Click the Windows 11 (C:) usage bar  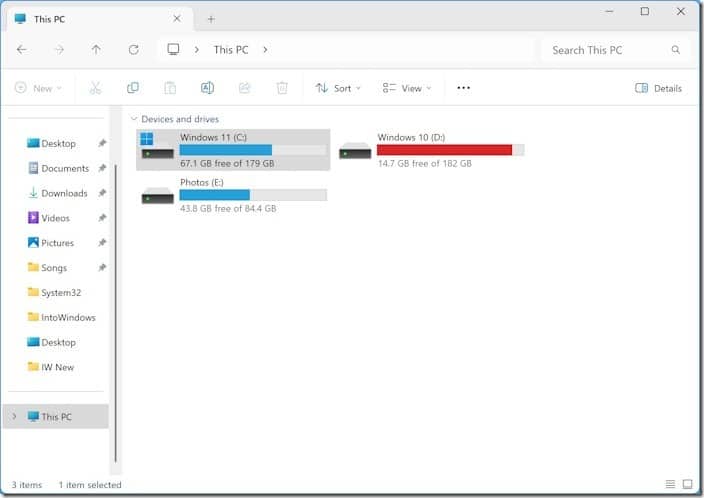pos(253,150)
